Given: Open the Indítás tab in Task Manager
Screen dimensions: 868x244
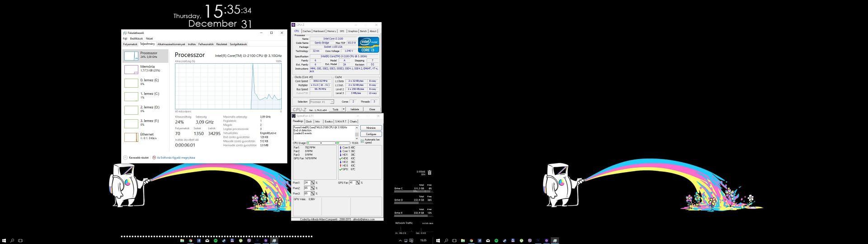Looking at the screenshot, I should coord(192,44).
